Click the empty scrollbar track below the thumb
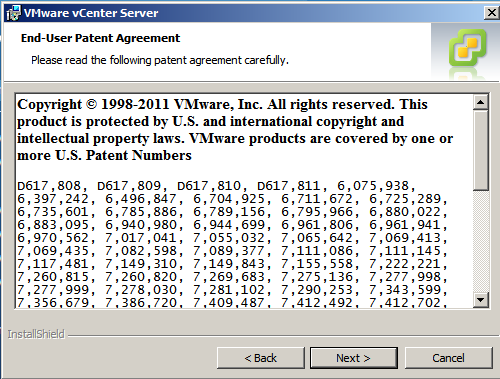 [481, 241]
